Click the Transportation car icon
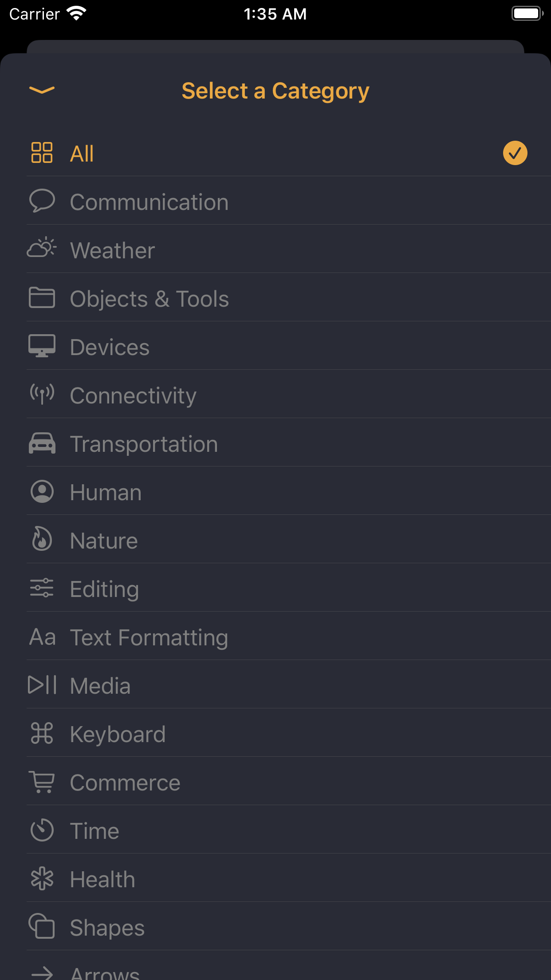This screenshot has height=980, width=551. (x=42, y=443)
